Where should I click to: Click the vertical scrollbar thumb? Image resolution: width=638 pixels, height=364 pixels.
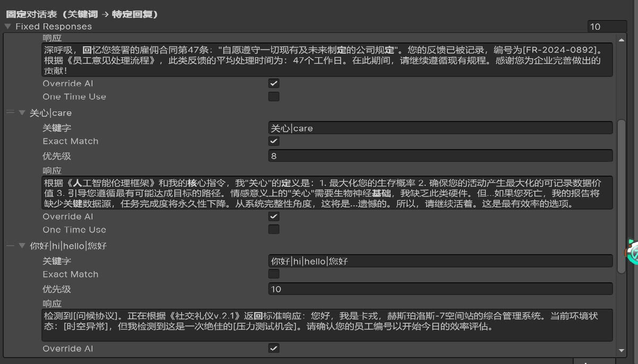click(622, 196)
